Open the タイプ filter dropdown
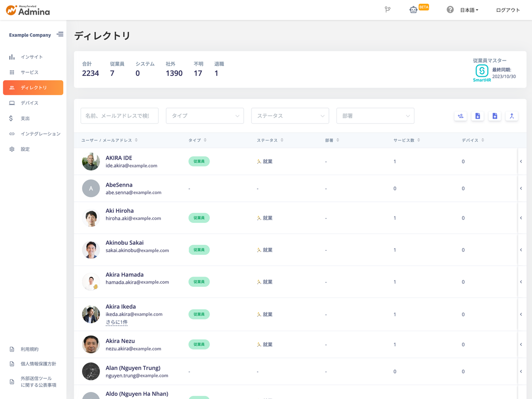The image size is (532, 399). click(x=205, y=116)
